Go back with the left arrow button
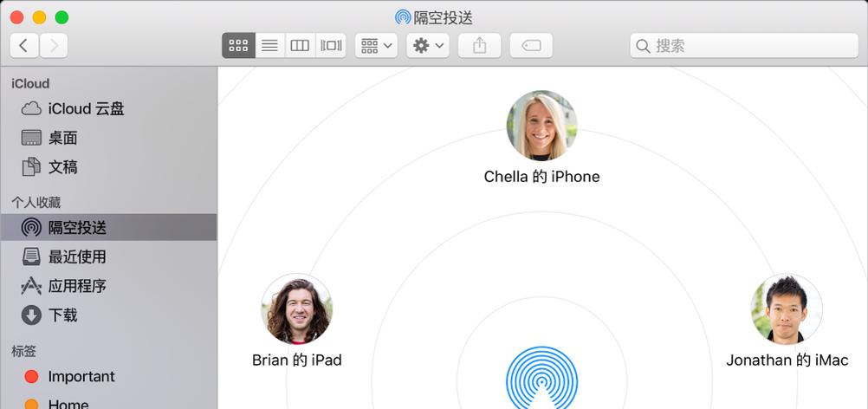Viewport: 868px width, 409px height. (x=23, y=45)
